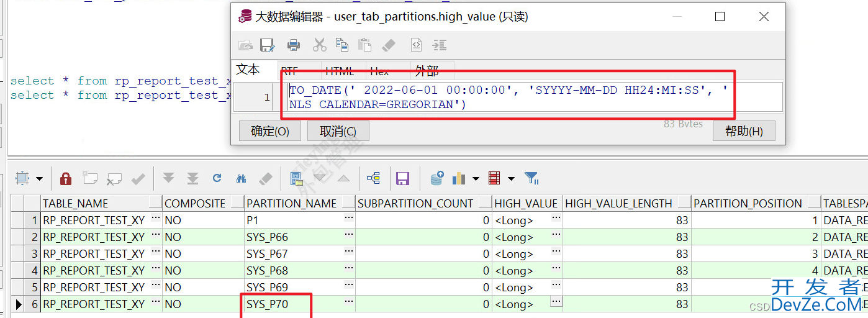Linked query tree icon in result toolbar
Image resolution: width=868 pixels, height=318 pixels.
[373, 179]
